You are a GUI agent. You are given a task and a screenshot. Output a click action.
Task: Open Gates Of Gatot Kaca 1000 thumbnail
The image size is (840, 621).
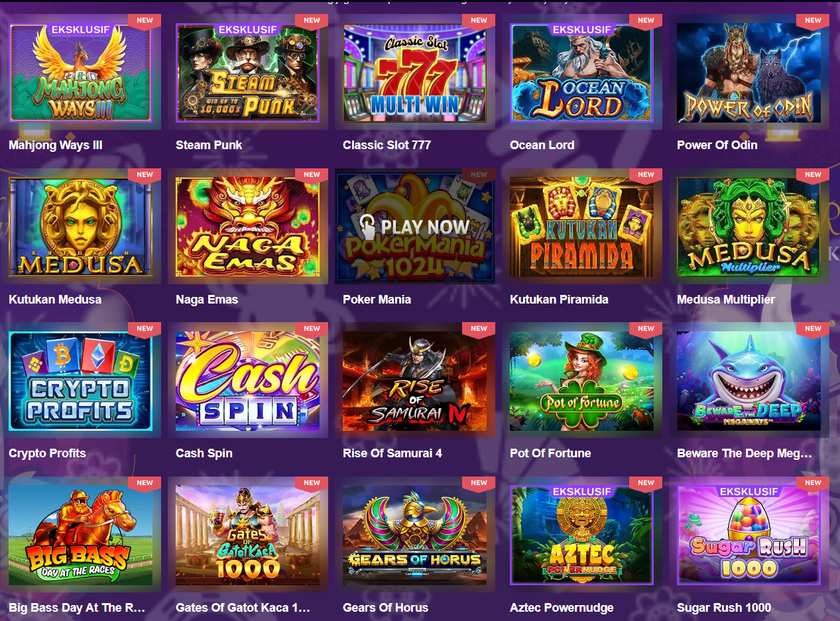tap(247, 535)
